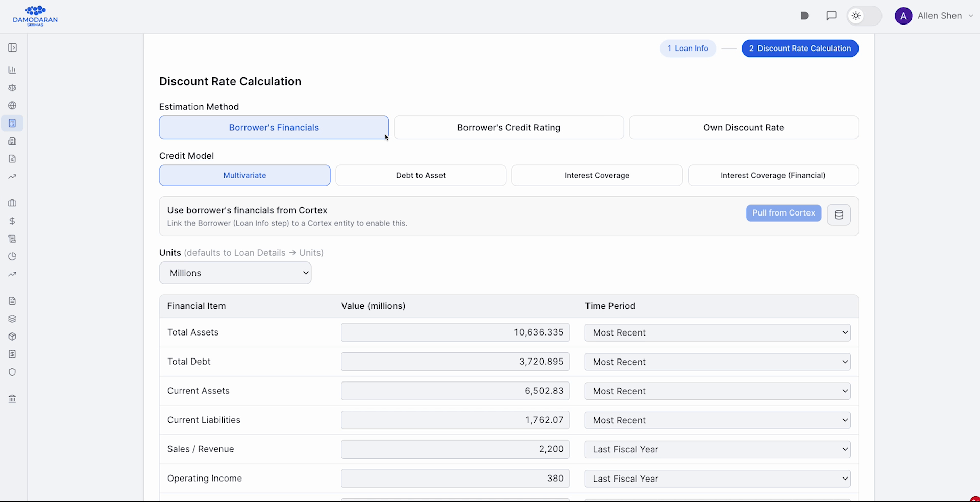Click trending arrow icon above the briefcase icon
This screenshot has height=502, width=980.
click(x=12, y=177)
